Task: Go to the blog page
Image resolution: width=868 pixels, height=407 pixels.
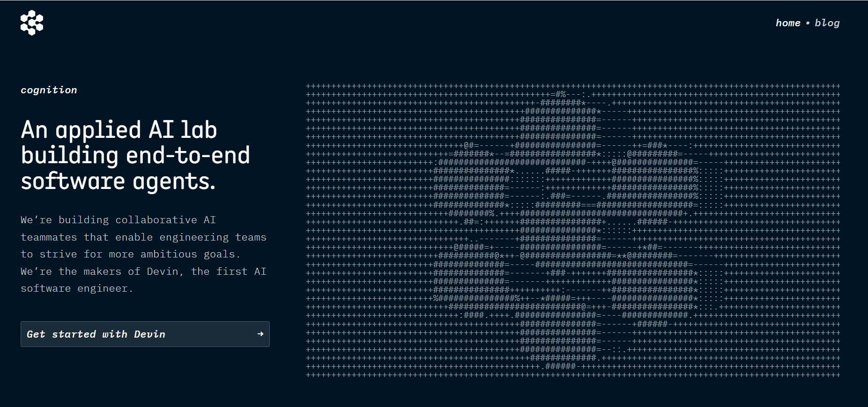Action: pos(827,23)
